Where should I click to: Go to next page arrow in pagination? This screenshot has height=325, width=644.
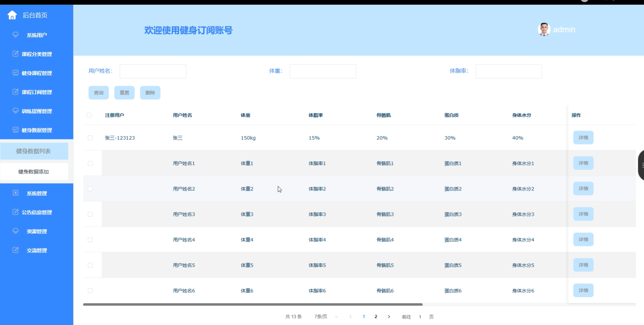(389, 317)
